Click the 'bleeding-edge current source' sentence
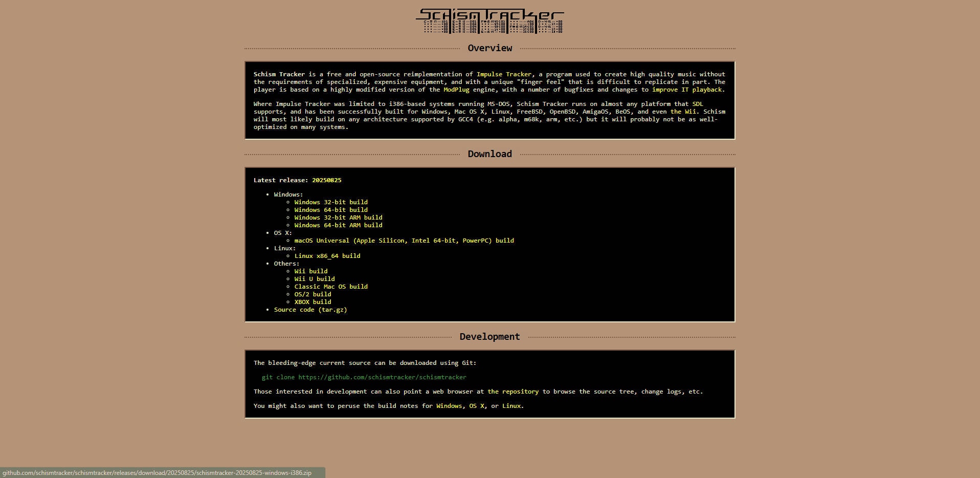Screen dimensions: 980x478 (365, 363)
